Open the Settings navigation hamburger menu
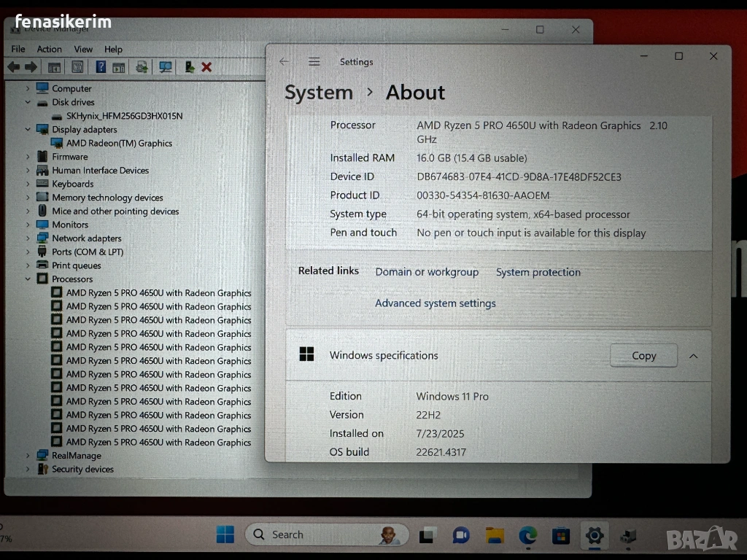The width and height of the screenshot is (747, 560). (314, 62)
